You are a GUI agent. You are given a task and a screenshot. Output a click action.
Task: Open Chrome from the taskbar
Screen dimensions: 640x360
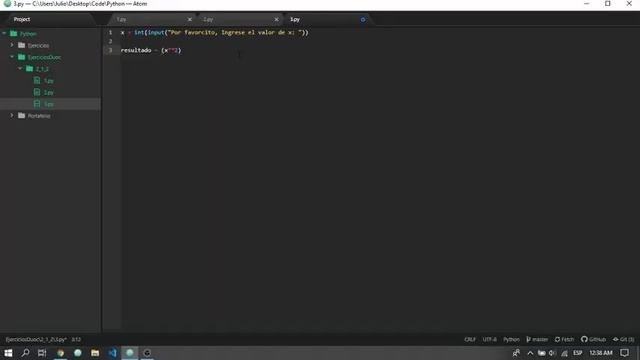[61, 353]
